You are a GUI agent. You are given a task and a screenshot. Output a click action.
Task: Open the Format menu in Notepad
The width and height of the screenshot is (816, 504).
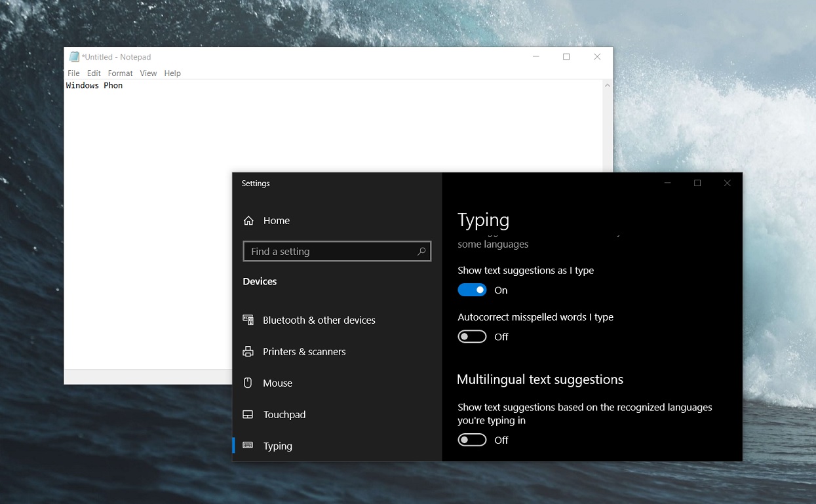[121, 73]
